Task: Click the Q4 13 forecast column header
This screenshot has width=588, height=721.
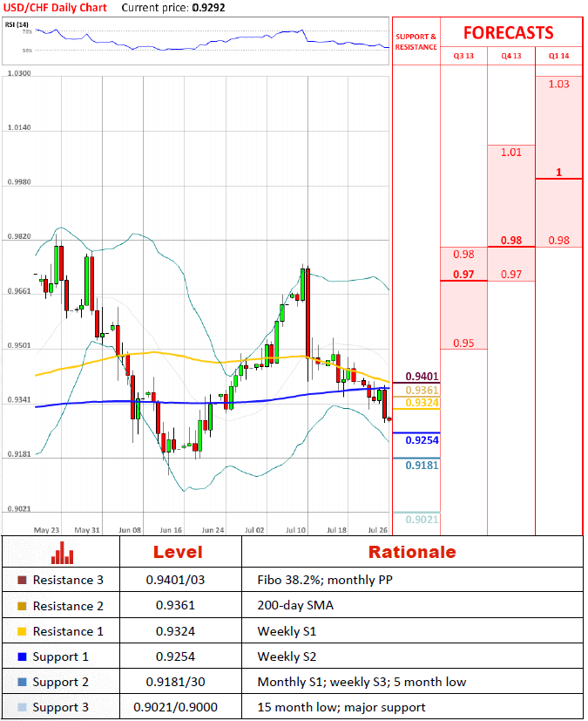Action: [510, 56]
